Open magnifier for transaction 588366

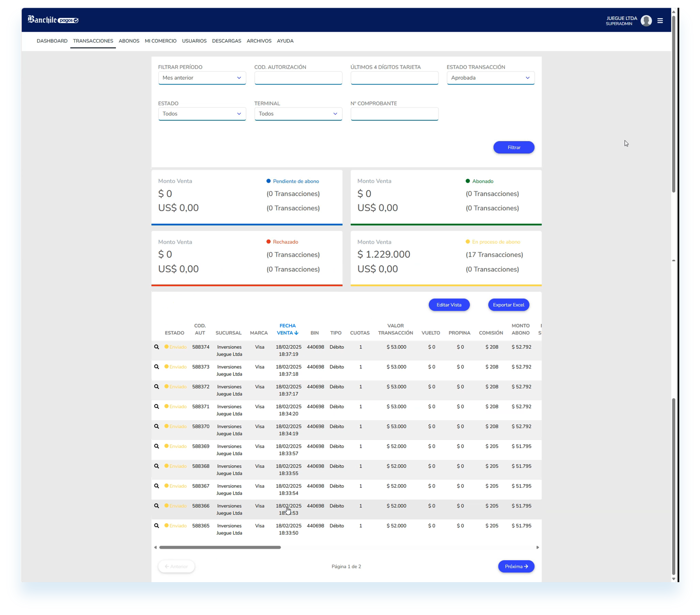coord(156,506)
